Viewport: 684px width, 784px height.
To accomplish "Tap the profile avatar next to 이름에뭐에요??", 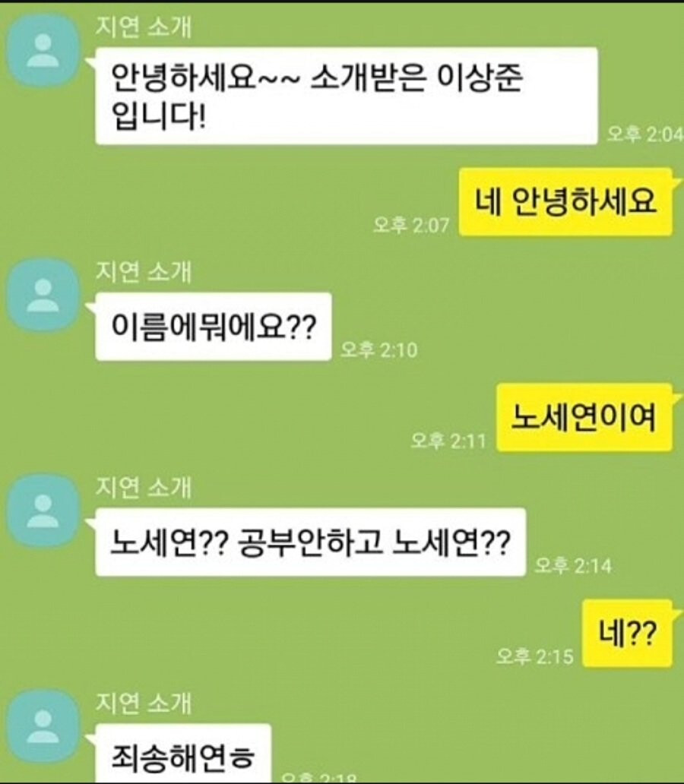I will pyautogui.click(x=43, y=296).
